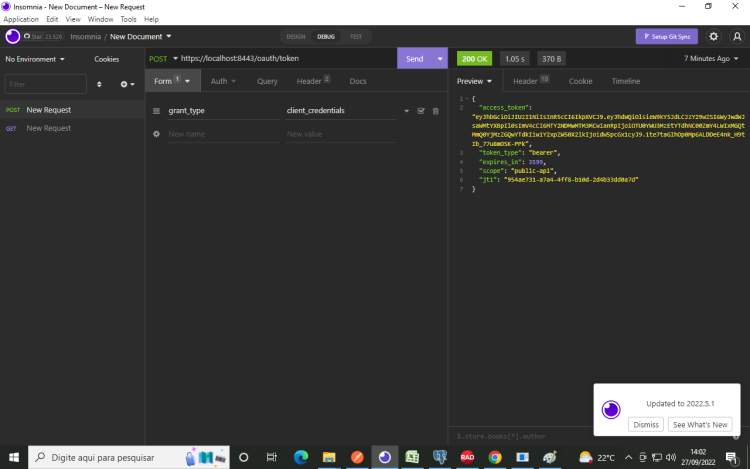Open the No Environment dropdown

[34, 59]
